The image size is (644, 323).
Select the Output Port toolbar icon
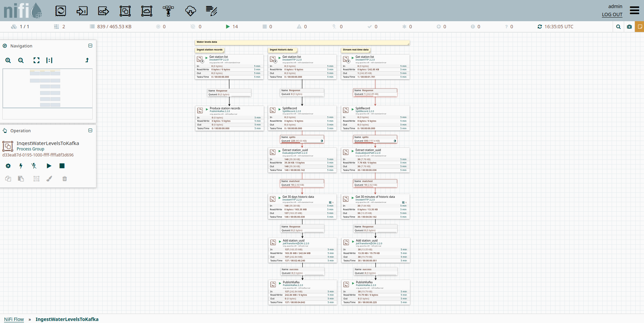(x=103, y=11)
